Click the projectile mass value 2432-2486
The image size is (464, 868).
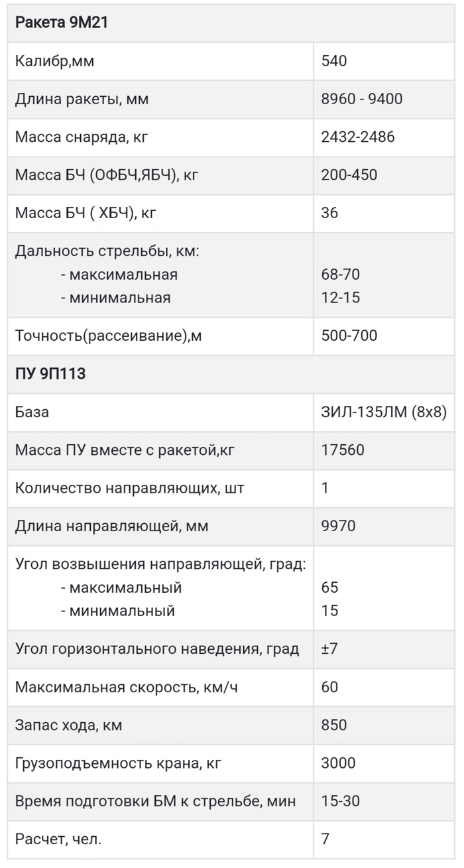357,137
